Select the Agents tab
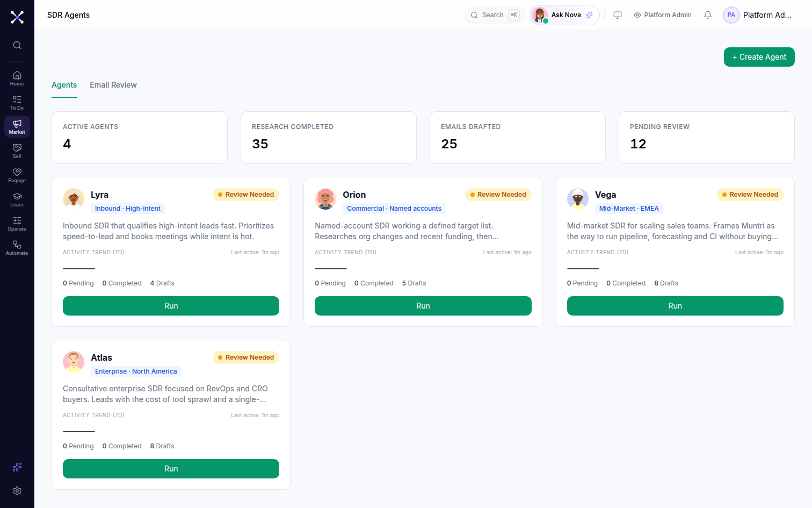The height and width of the screenshot is (508, 812). coord(64,85)
